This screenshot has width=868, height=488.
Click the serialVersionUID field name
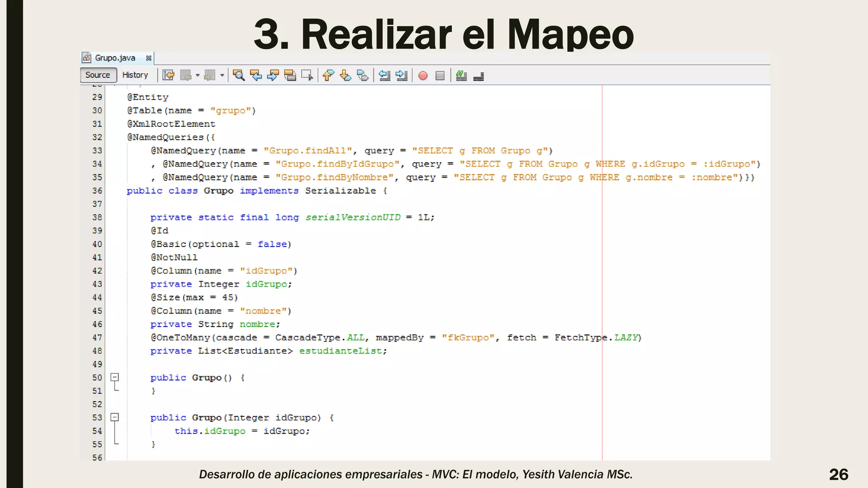click(353, 217)
